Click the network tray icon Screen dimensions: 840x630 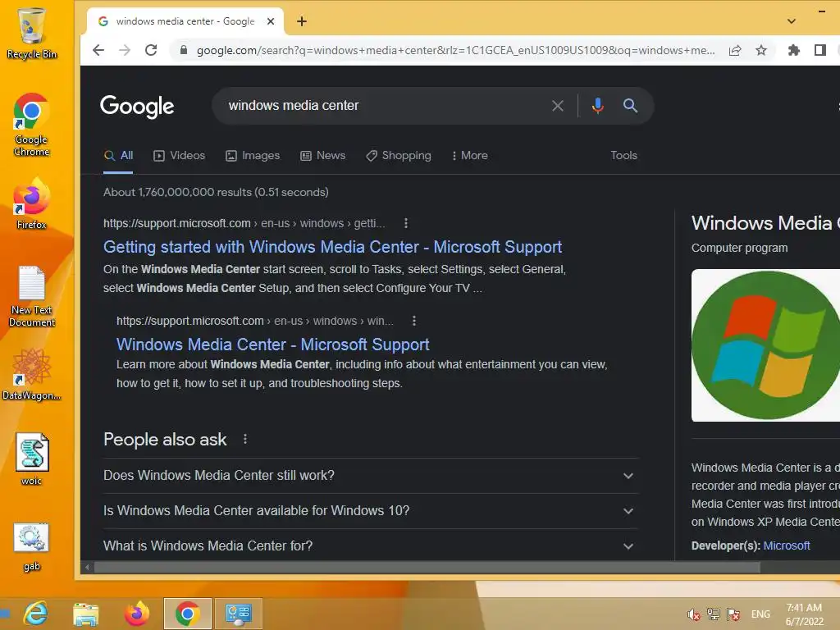point(714,614)
